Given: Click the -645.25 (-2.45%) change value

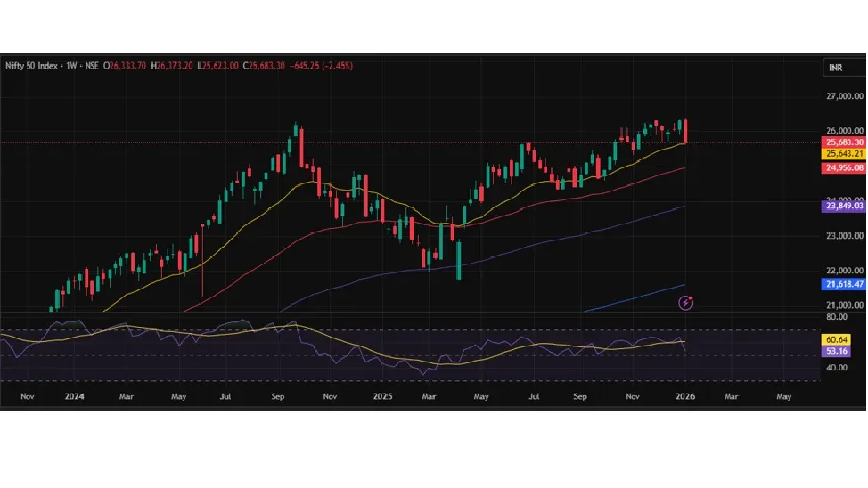Looking at the screenshot, I should [x=321, y=66].
